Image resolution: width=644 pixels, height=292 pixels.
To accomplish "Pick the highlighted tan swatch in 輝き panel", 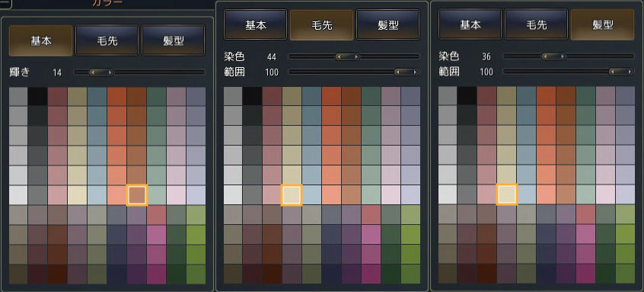I will (x=137, y=195).
